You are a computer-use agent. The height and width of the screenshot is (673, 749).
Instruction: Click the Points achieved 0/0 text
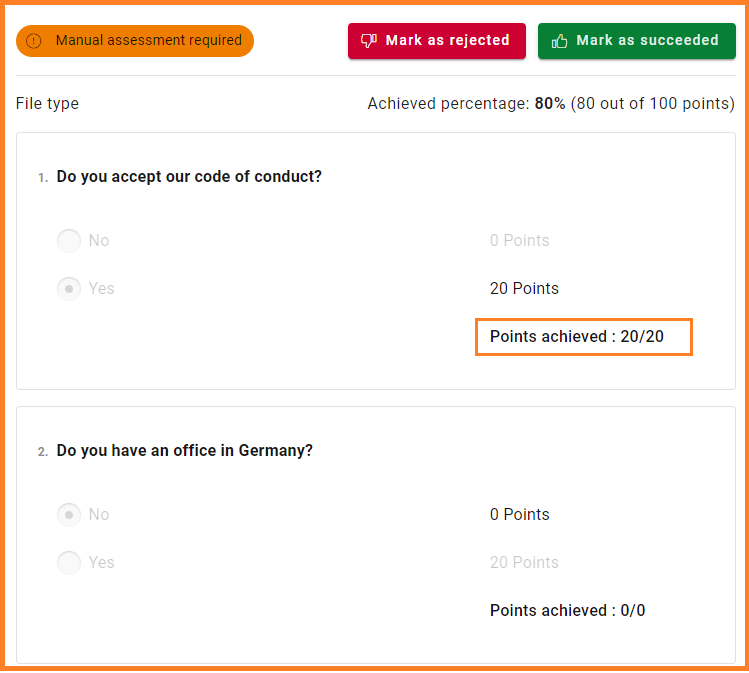[567, 611]
